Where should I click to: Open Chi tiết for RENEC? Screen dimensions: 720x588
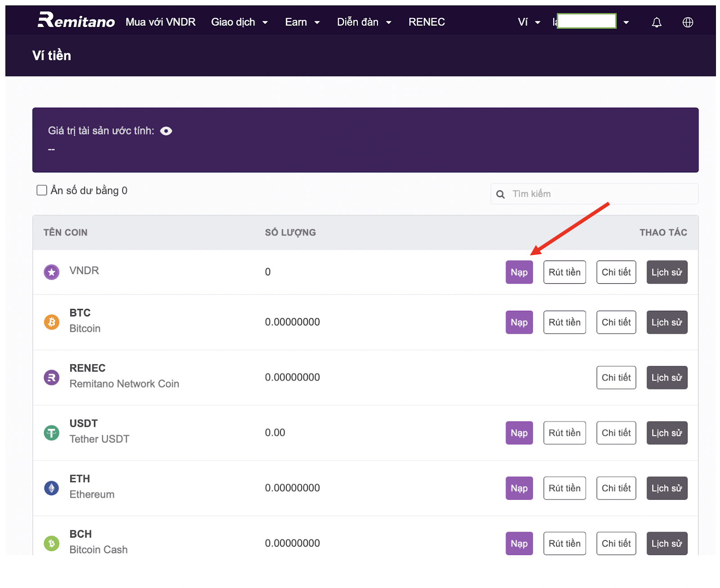(x=616, y=377)
